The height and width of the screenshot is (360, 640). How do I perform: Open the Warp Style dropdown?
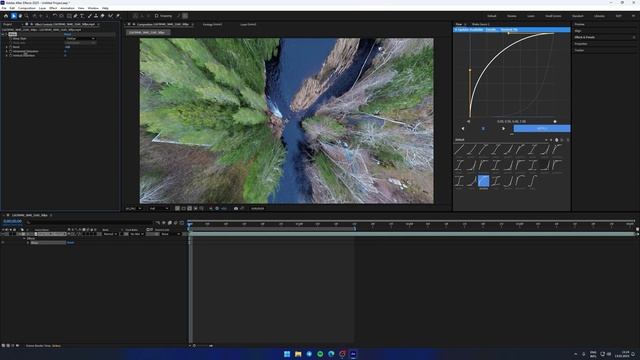pos(80,38)
